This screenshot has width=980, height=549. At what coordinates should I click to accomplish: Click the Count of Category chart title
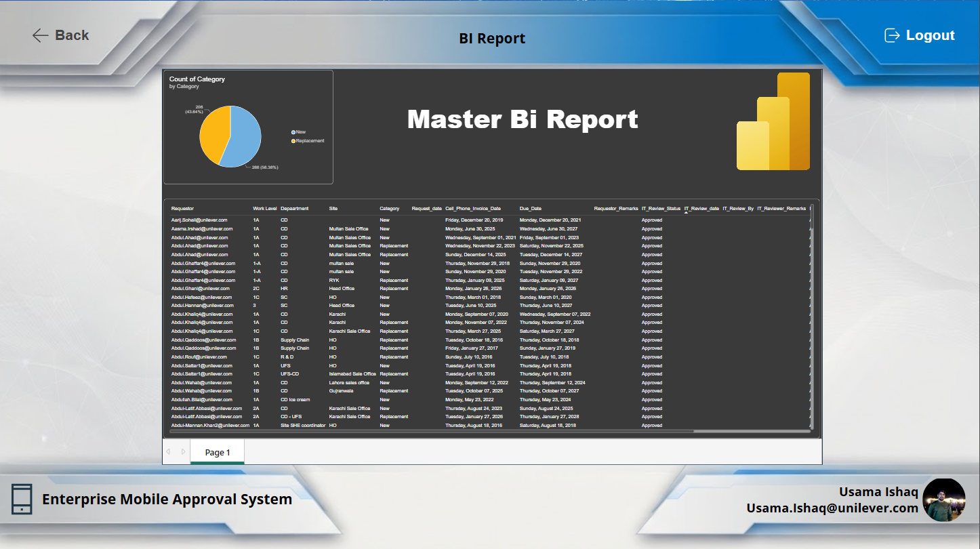tap(197, 79)
